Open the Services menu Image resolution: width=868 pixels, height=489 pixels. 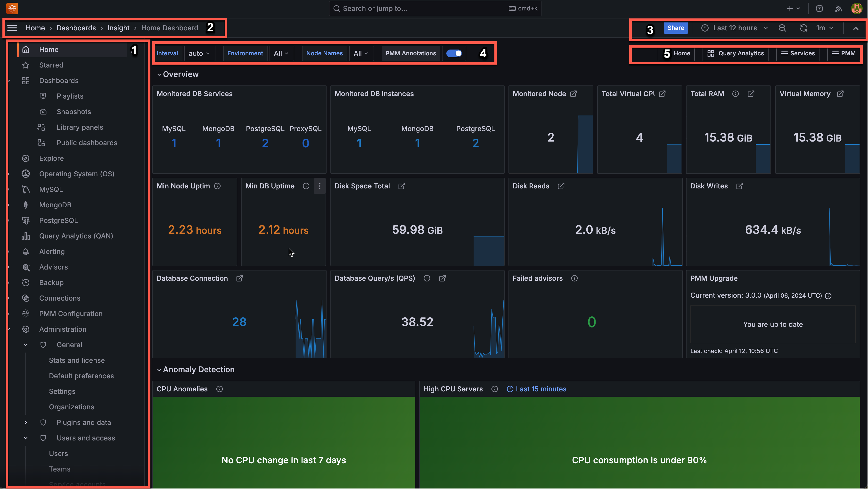798,53
